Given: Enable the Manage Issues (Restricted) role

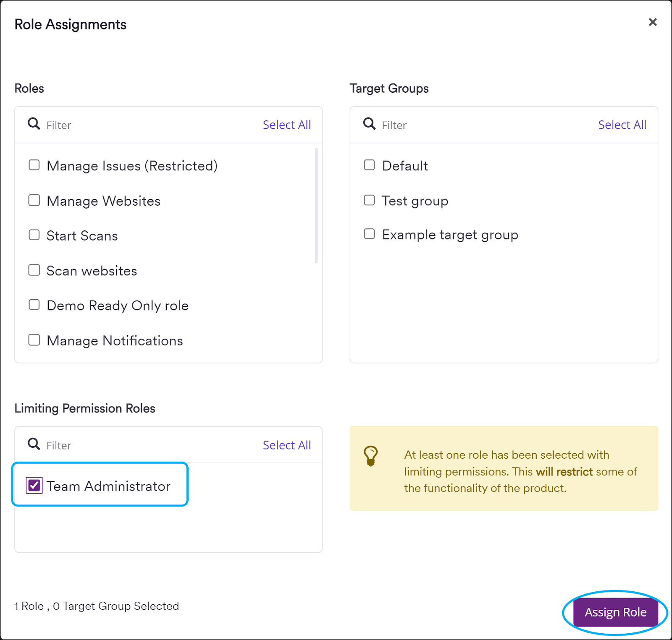Looking at the screenshot, I should (x=34, y=165).
